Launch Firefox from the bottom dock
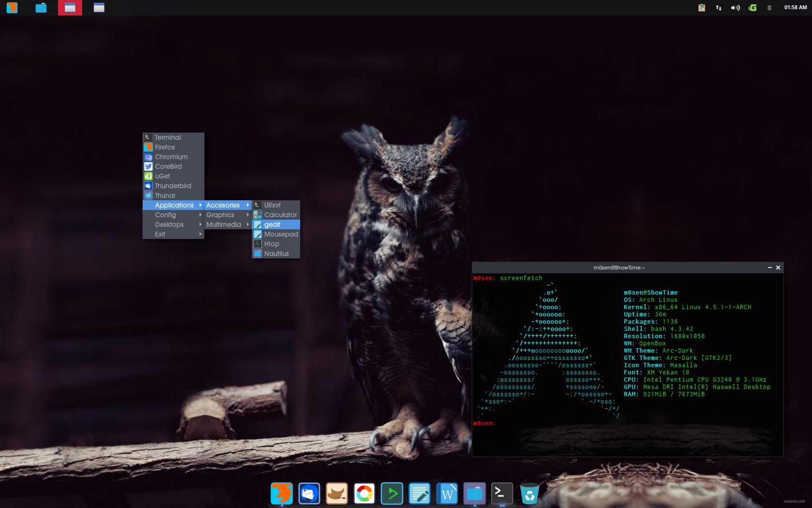This screenshot has width=812, height=508. pos(282,493)
